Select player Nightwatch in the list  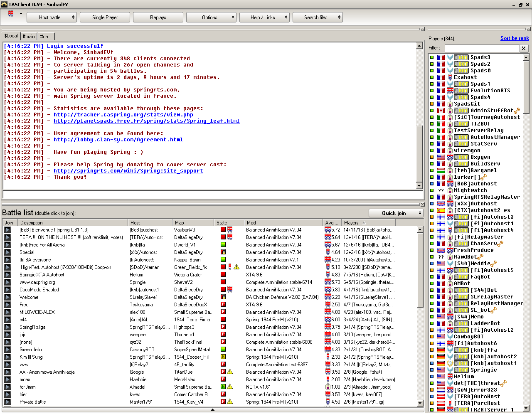pos(470,190)
